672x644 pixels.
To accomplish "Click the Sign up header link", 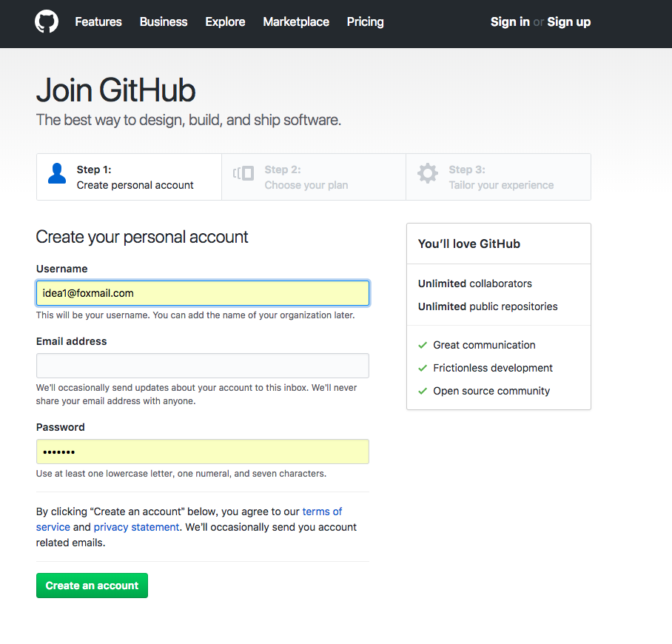I will (568, 22).
